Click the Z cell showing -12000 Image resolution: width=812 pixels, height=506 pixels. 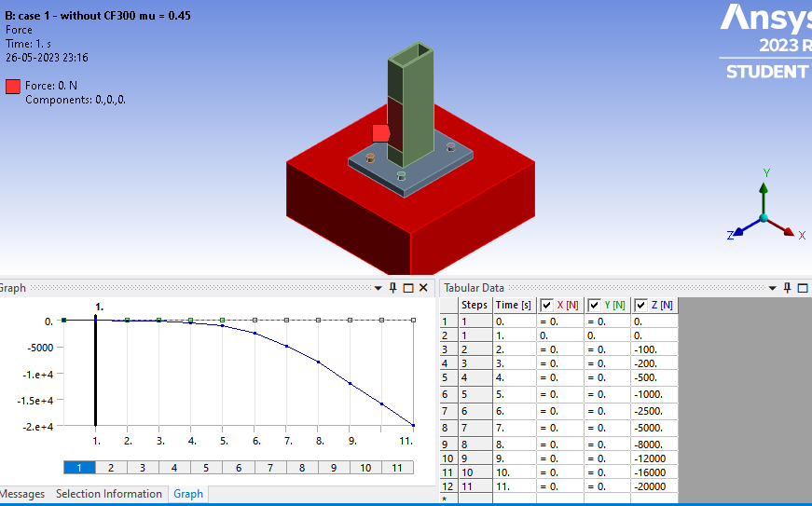[x=654, y=458]
